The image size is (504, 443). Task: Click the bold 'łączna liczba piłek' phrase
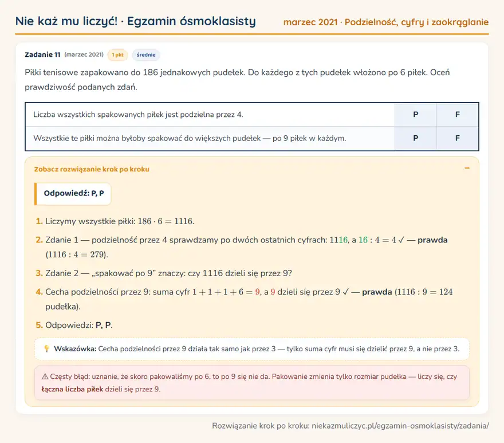[72, 389]
